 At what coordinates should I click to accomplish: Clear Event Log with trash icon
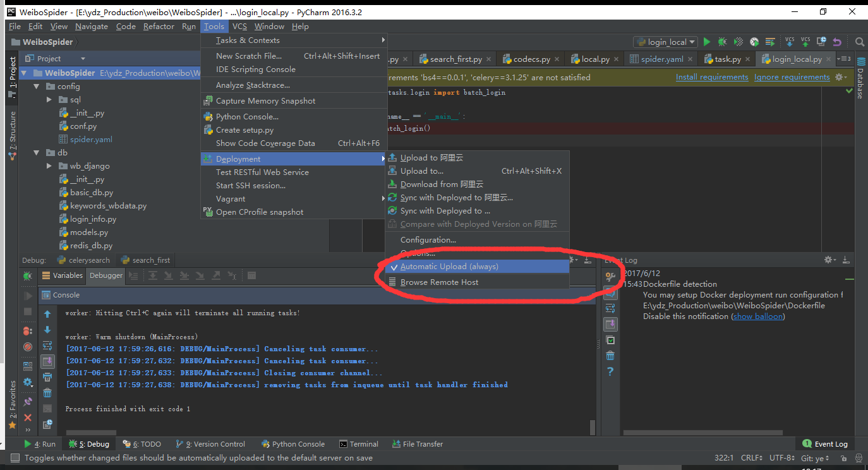click(x=610, y=356)
